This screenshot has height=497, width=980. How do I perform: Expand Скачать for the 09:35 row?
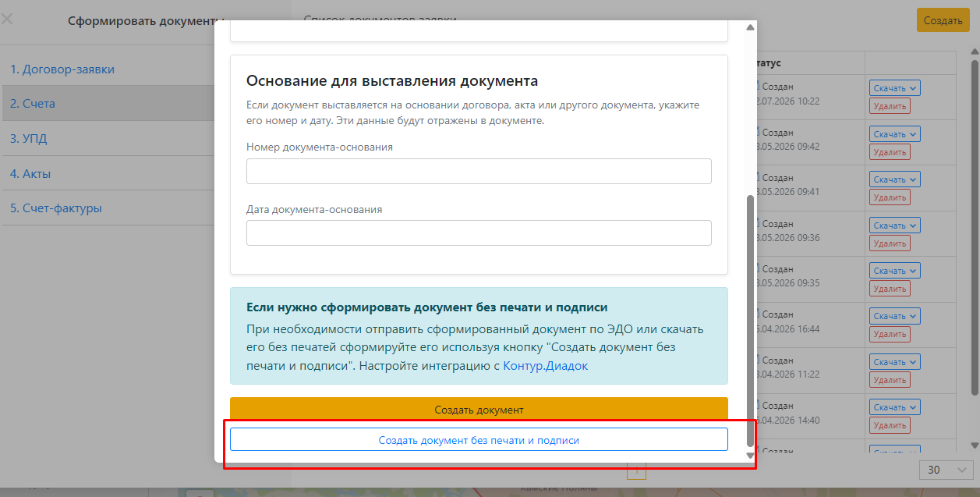coord(895,271)
